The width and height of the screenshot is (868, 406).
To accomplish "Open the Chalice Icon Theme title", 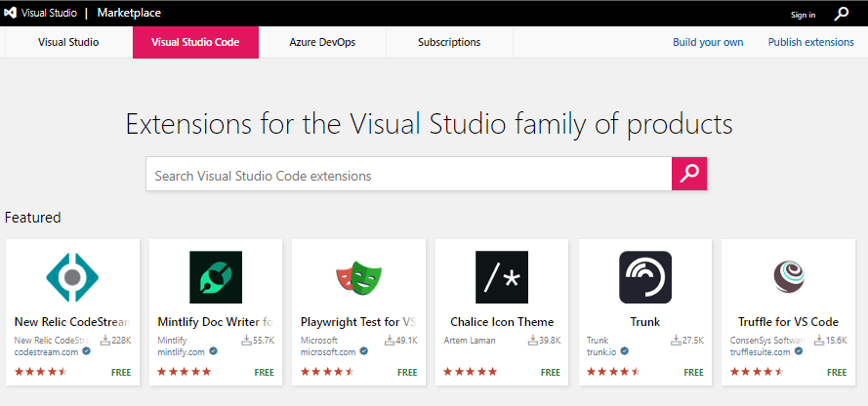I will (x=502, y=322).
